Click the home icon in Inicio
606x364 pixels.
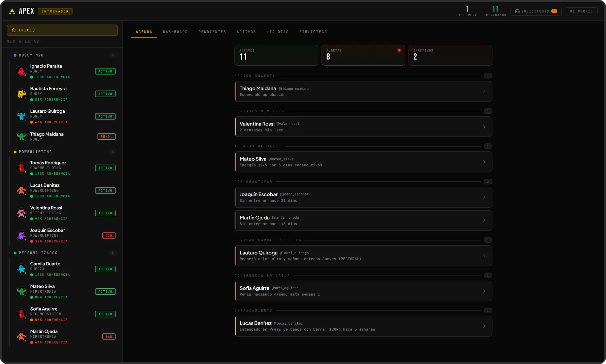tap(14, 30)
